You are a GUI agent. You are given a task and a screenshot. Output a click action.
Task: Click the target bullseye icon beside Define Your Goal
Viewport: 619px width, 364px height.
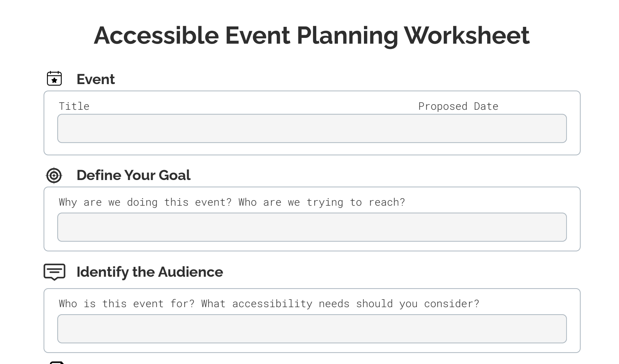point(54,176)
